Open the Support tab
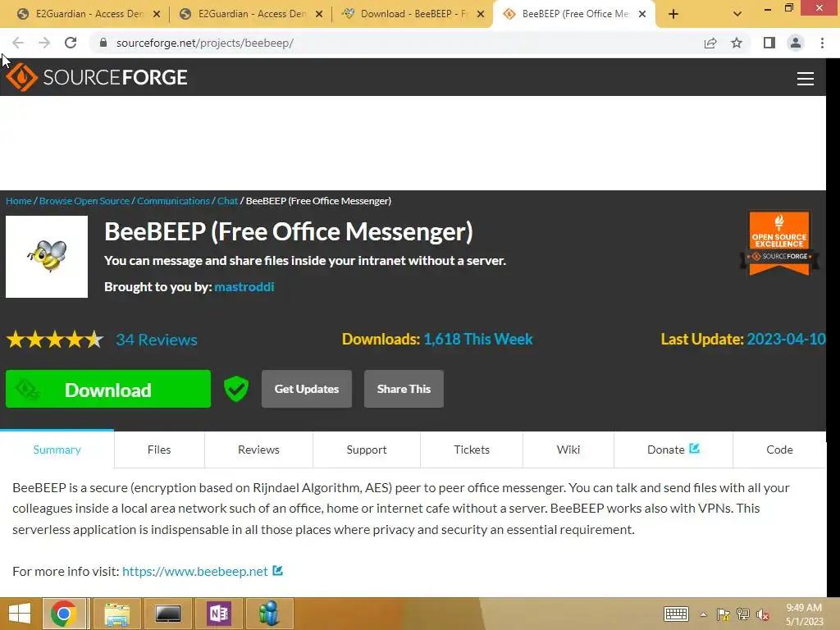 pyautogui.click(x=367, y=450)
